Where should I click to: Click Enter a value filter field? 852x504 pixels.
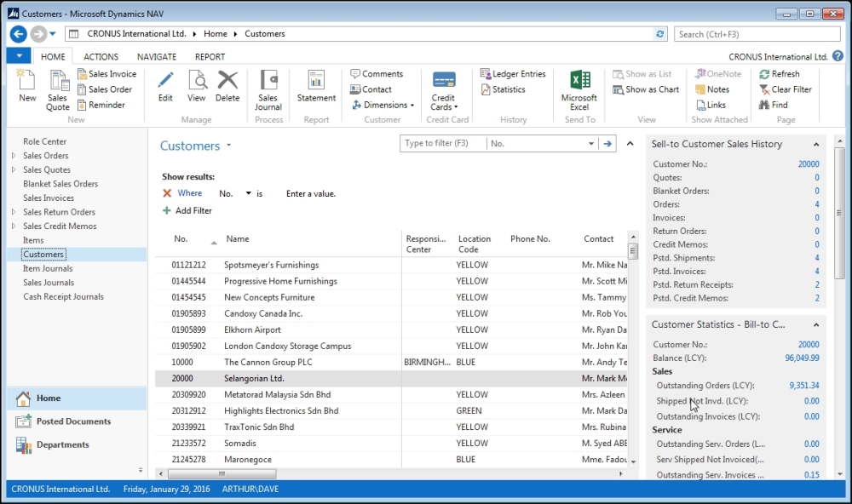point(311,193)
